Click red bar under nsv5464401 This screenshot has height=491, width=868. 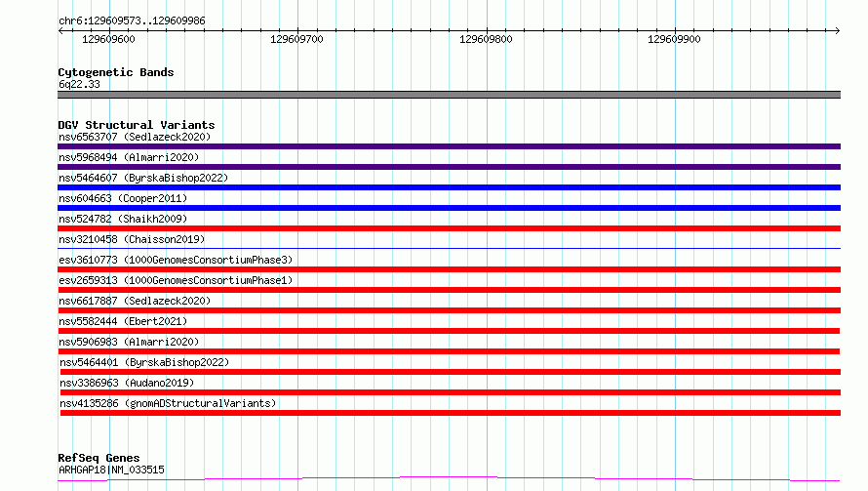tap(451, 372)
